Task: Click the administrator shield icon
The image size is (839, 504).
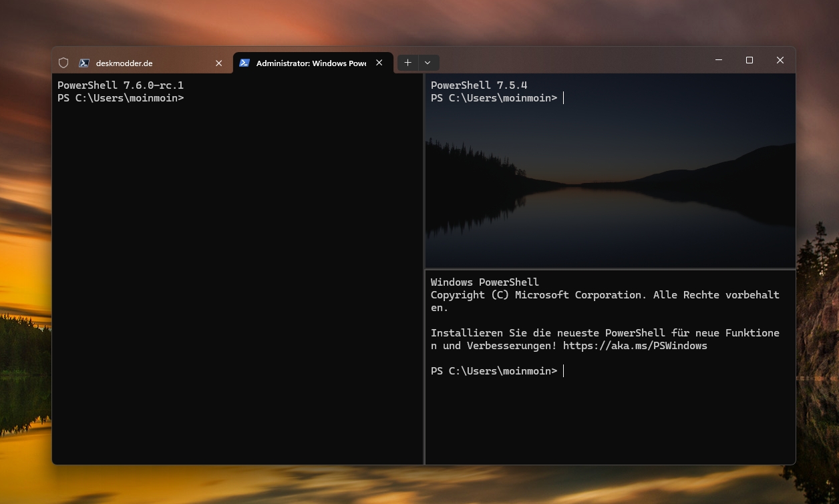Action: pyautogui.click(x=63, y=63)
